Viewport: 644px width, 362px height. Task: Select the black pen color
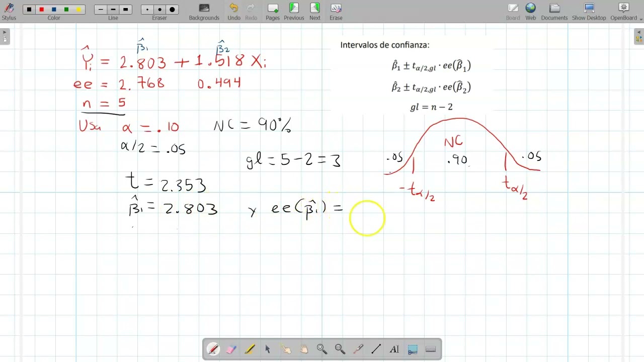click(29, 10)
